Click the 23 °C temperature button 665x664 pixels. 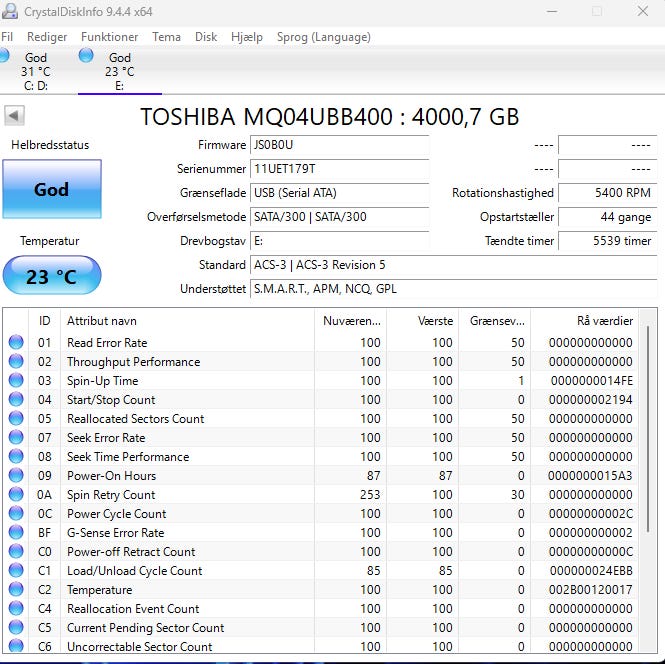pyautogui.click(x=52, y=275)
